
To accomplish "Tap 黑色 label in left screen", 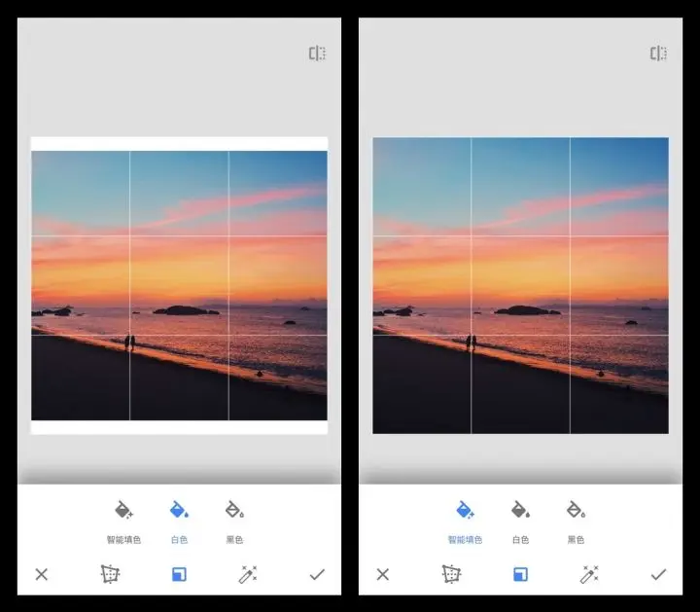I will (x=234, y=540).
